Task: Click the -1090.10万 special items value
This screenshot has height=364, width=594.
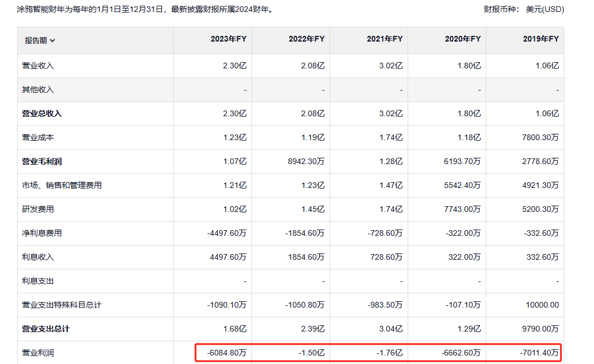Action: (x=226, y=305)
